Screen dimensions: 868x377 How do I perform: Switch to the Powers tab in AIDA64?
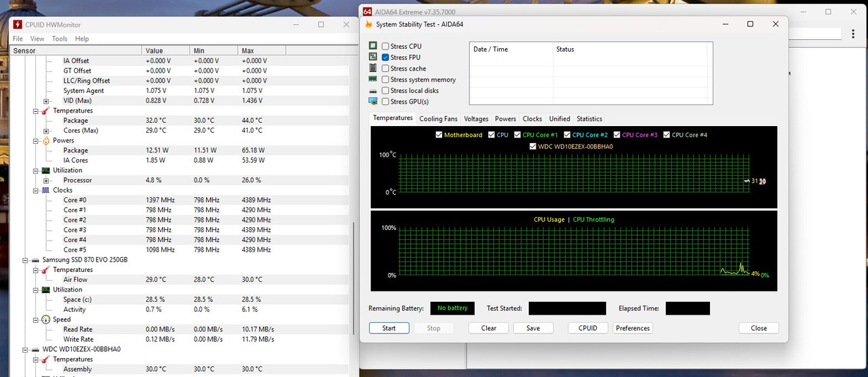(x=505, y=119)
